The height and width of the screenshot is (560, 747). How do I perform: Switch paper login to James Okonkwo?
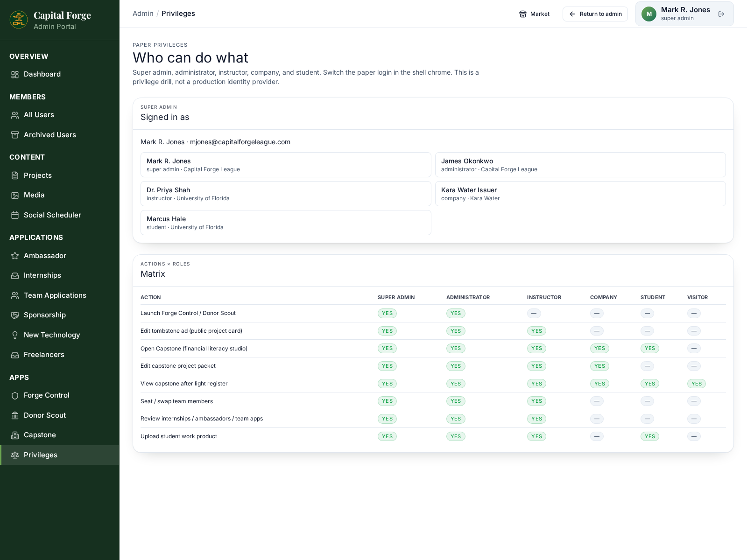point(580,165)
